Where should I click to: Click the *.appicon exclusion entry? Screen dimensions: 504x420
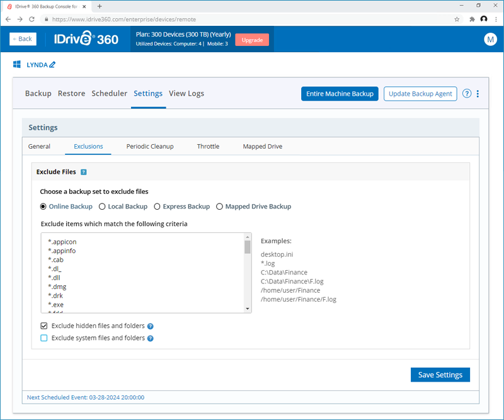[x=62, y=242]
